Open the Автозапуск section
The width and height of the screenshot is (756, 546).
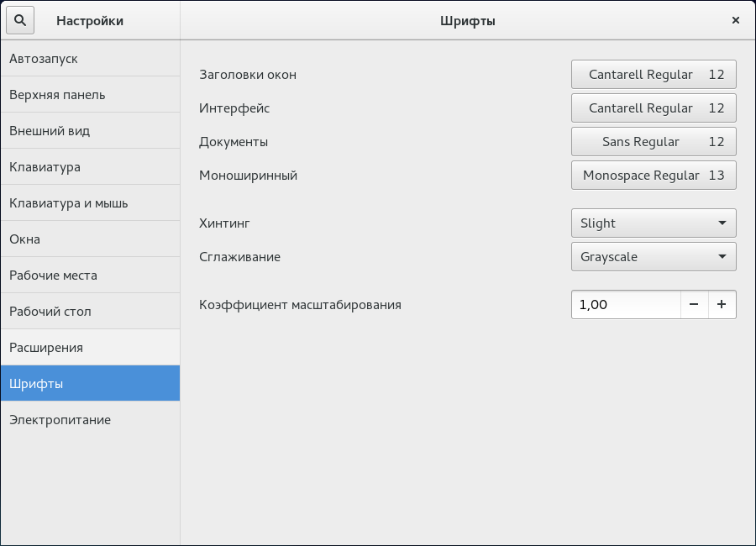[x=90, y=59]
